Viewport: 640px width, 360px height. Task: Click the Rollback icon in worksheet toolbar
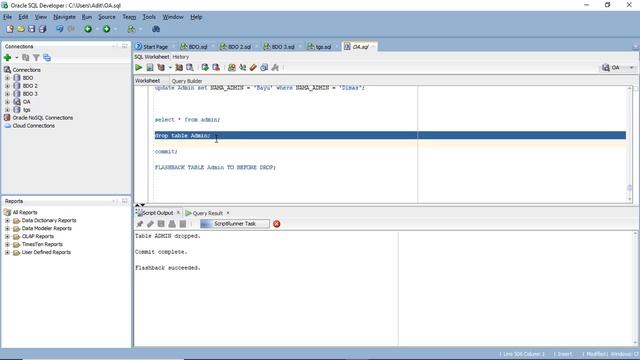[x=216, y=68]
